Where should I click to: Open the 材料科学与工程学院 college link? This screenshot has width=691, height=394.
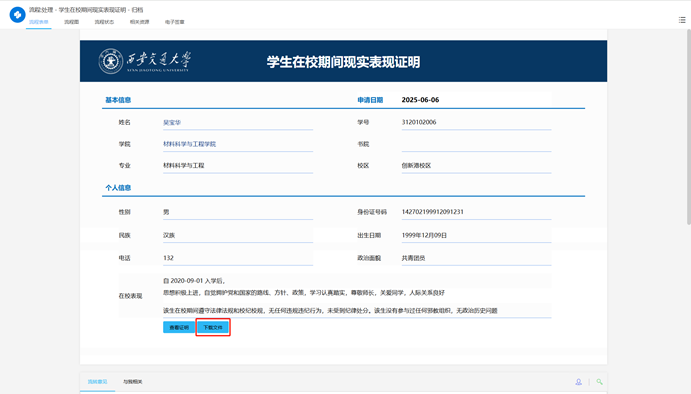pos(189,144)
